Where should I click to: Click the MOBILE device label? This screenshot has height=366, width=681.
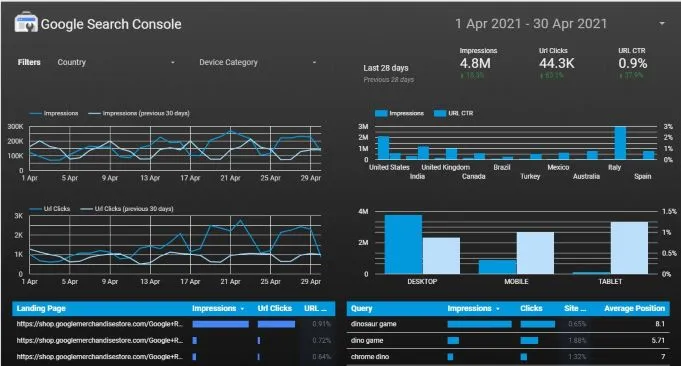(x=516, y=281)
